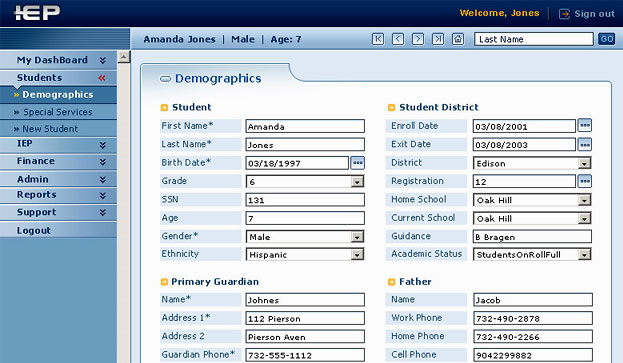Click the Father Work Phone field
This screenshot has height=363, width=623.
coord(533,318)
